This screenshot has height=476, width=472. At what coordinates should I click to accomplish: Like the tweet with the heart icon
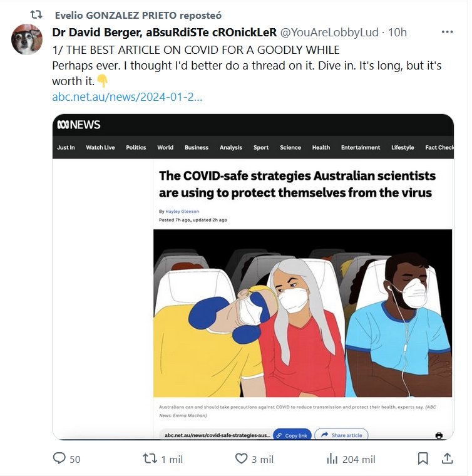point(242,459)
